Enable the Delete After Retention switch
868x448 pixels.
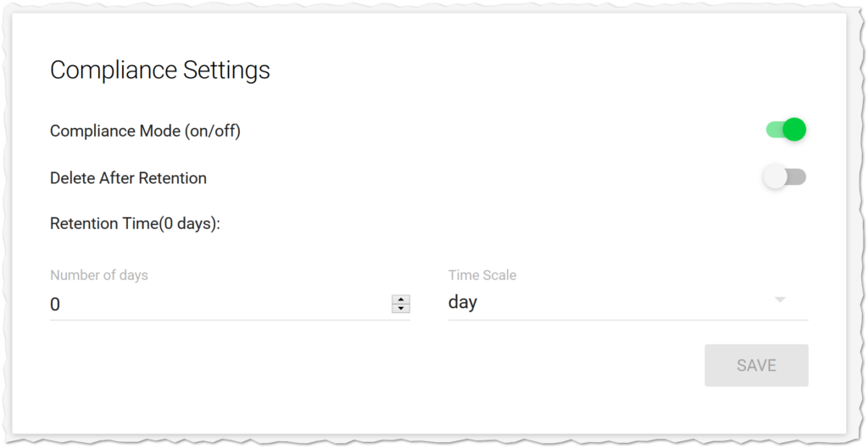click(x=785, y=177)
